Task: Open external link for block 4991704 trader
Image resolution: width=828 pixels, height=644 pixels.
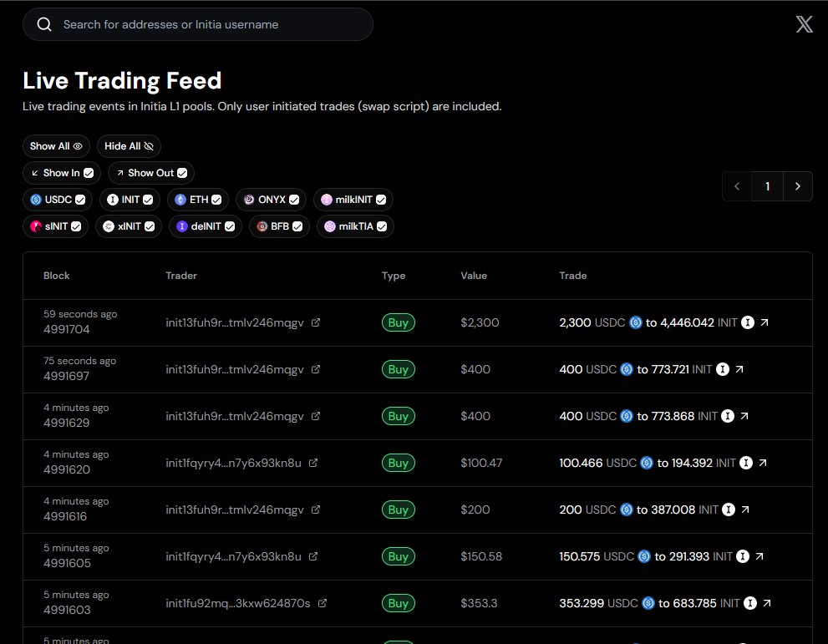Action: pos(316,322)
